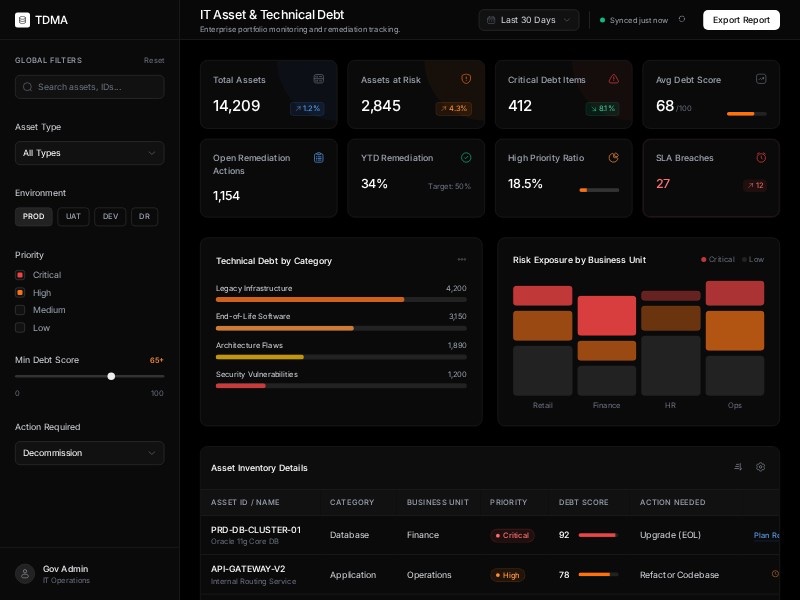Switch environment to UAT
Image resolution: width=800 pixels, height=600 pixels.
(73, 217)
